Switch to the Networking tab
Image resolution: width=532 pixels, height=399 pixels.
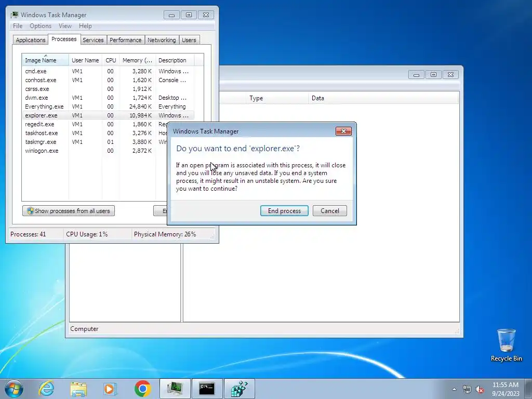coord(162,40)
